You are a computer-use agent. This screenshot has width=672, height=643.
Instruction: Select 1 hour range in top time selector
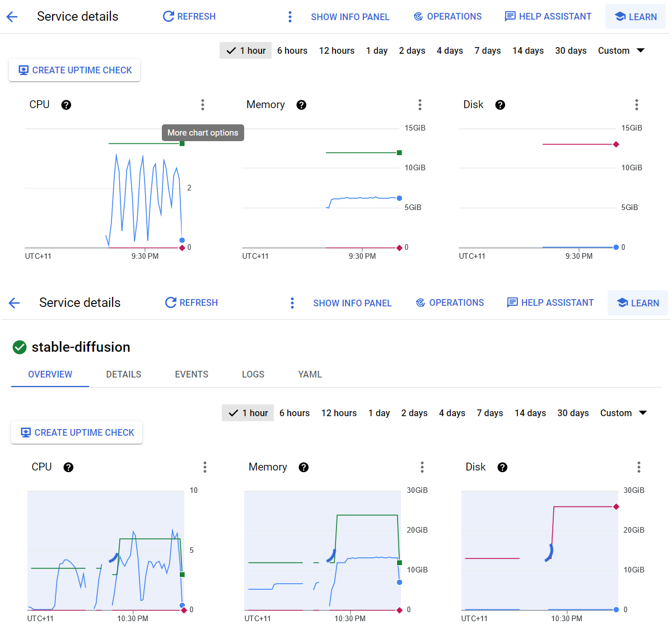pos(245,50)
